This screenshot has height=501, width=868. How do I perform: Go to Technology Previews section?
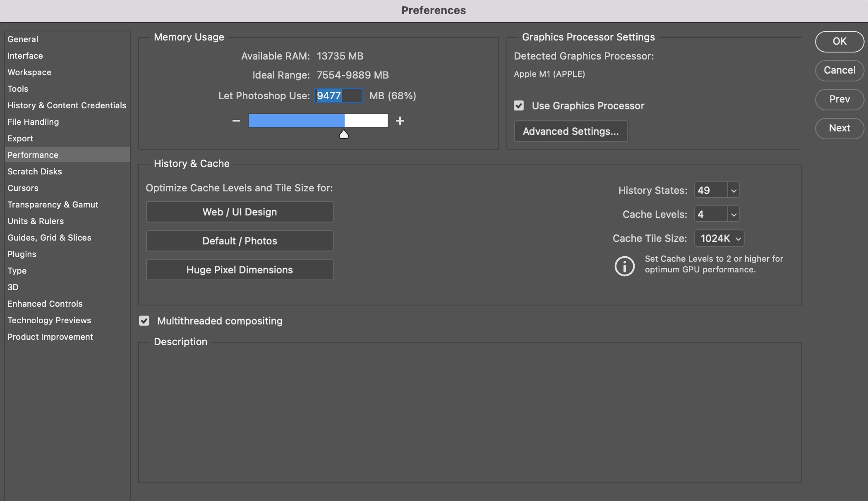tap(49, 320)
